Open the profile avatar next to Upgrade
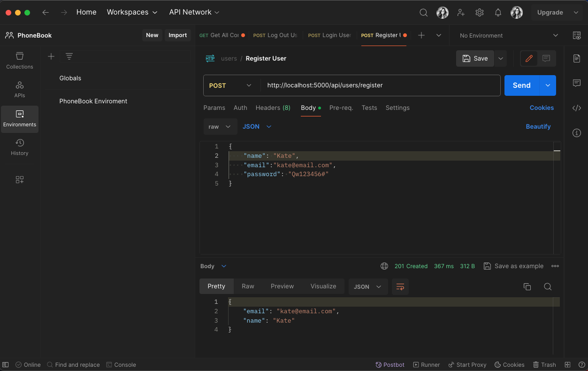Screen dimensions: 588x371 pyautogui.click(x=517, y=13)
